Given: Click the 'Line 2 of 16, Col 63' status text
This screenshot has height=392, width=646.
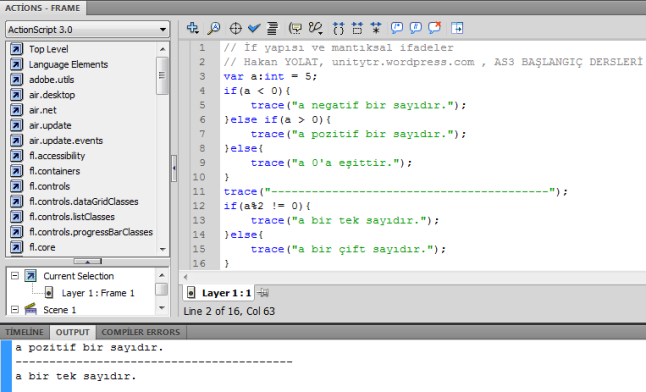Looking at the screenshot, I should (229, 311).
